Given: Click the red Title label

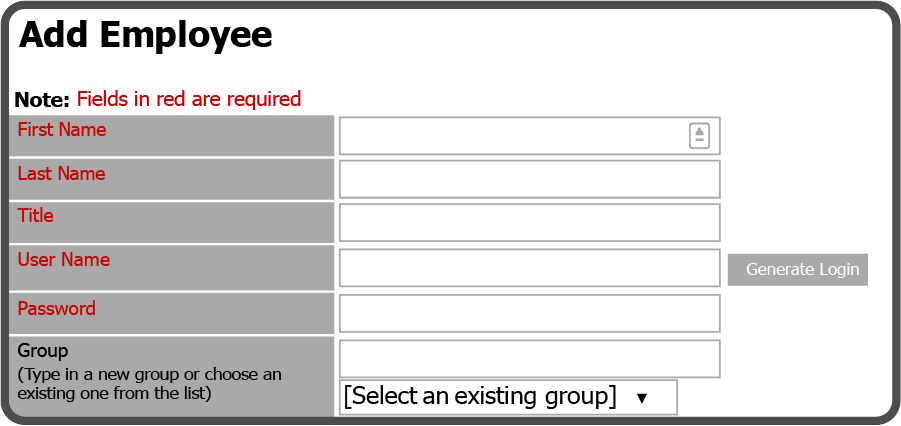Looking at the screenshot, I should click(x=36, y=216).
